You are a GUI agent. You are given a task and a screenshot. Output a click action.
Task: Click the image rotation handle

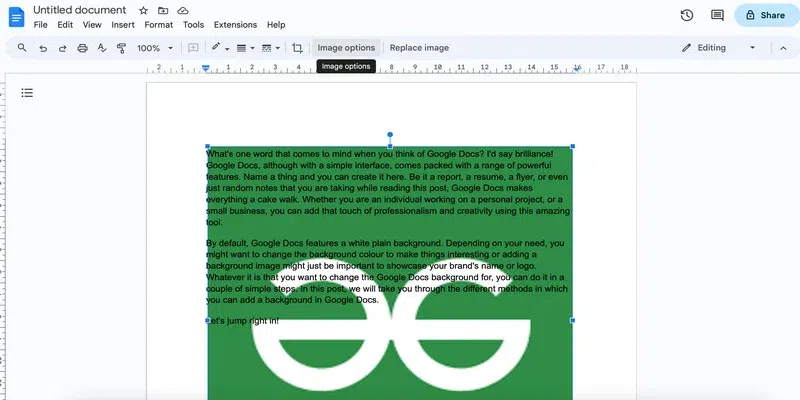390,135
